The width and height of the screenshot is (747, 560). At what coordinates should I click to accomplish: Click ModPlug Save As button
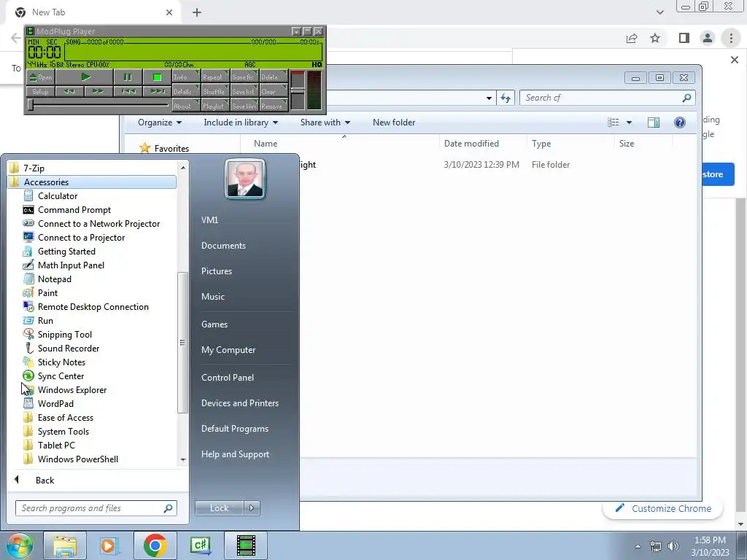244,77
